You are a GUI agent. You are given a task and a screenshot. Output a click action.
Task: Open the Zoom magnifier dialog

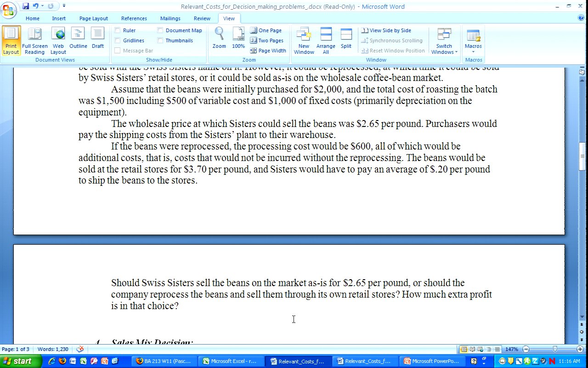219,39
